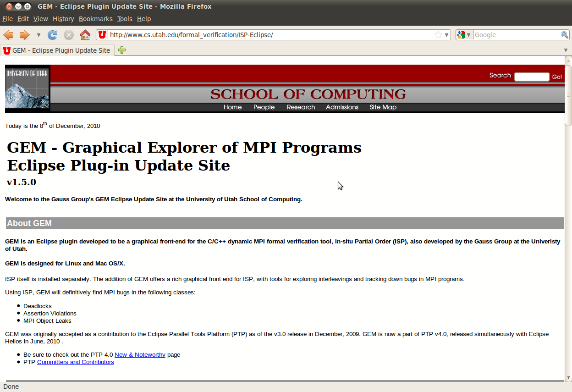Click the Google search engine icon
Image resolution: width=572 pixels, height=392 pixels.
click(461, 35)
